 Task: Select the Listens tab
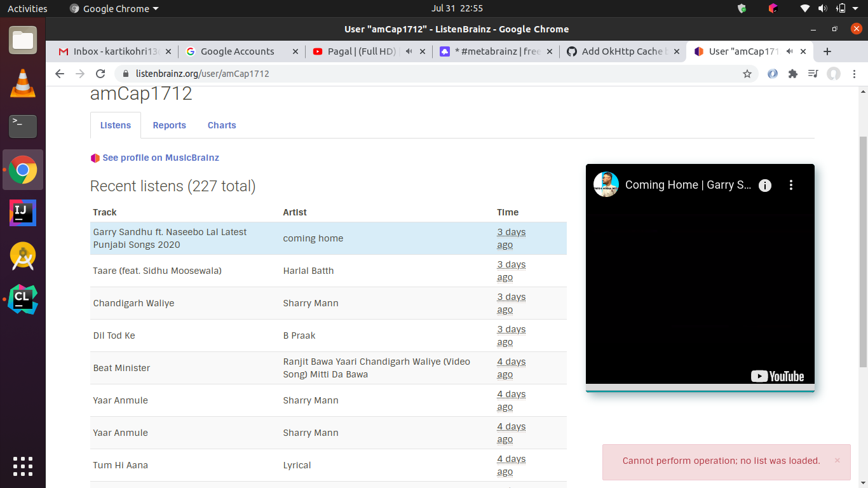[116, 125]
